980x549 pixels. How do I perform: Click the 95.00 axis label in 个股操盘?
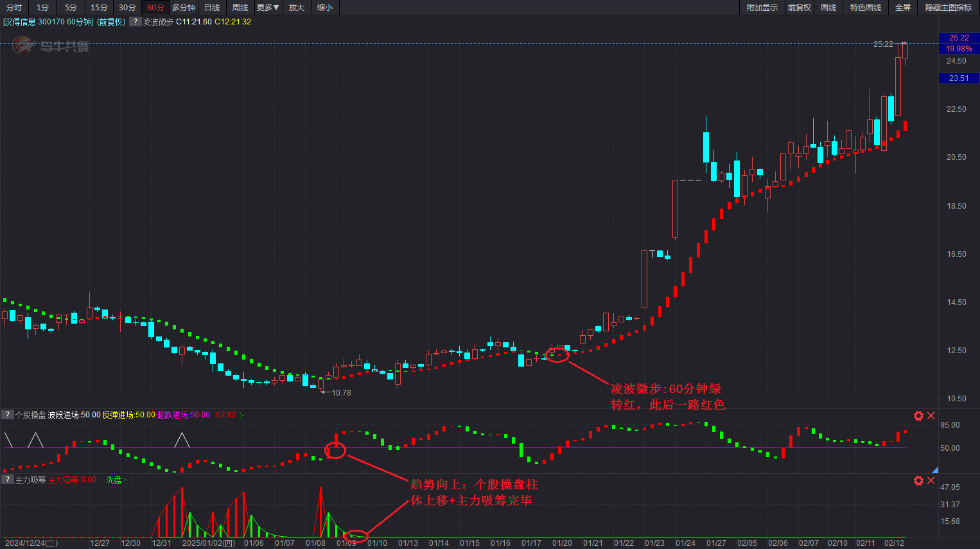coord(950,425)
